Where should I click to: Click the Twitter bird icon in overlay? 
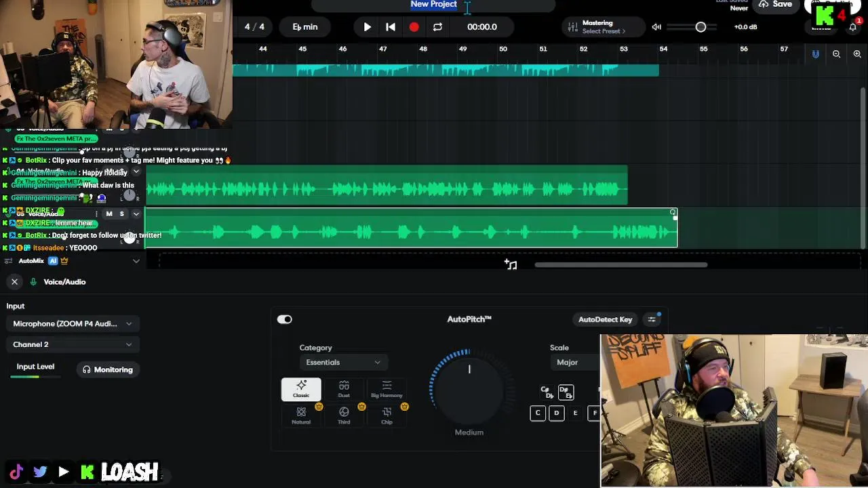coord(40,472)
